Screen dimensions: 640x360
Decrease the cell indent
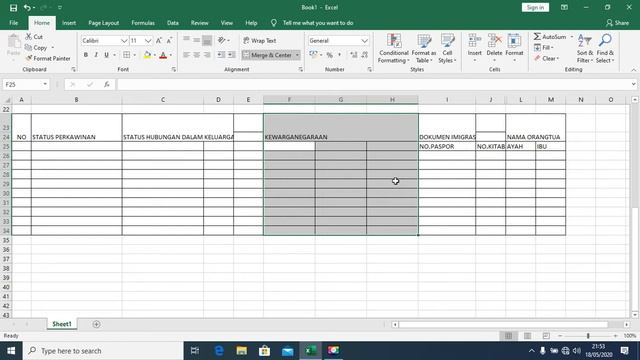pyautogui.click(x=221, y=55)
